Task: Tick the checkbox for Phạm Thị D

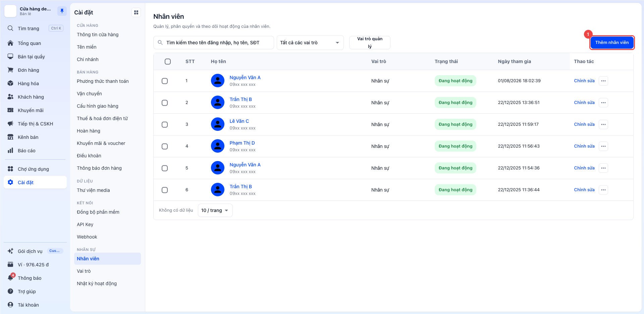Action: coord(165,146)
